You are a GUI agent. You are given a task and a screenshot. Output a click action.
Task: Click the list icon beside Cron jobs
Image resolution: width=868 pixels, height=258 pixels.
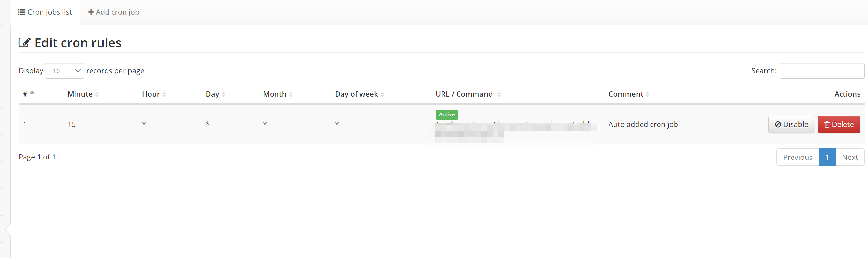22,12
